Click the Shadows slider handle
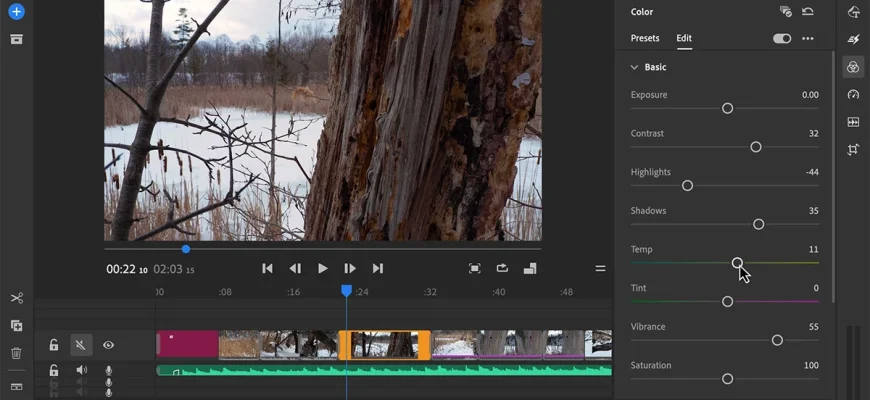The height and width of the screenshot is (400, 870). pos(758,224)
